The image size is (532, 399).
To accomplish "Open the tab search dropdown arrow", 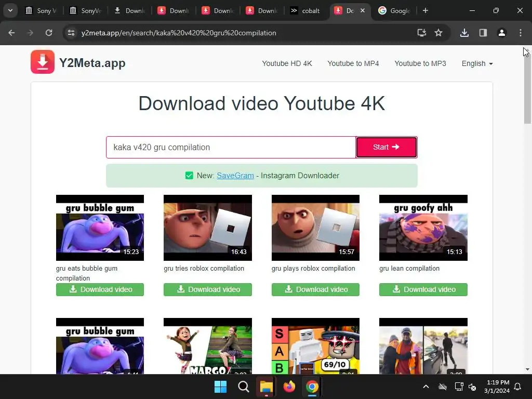I will (x=10, y=10).
